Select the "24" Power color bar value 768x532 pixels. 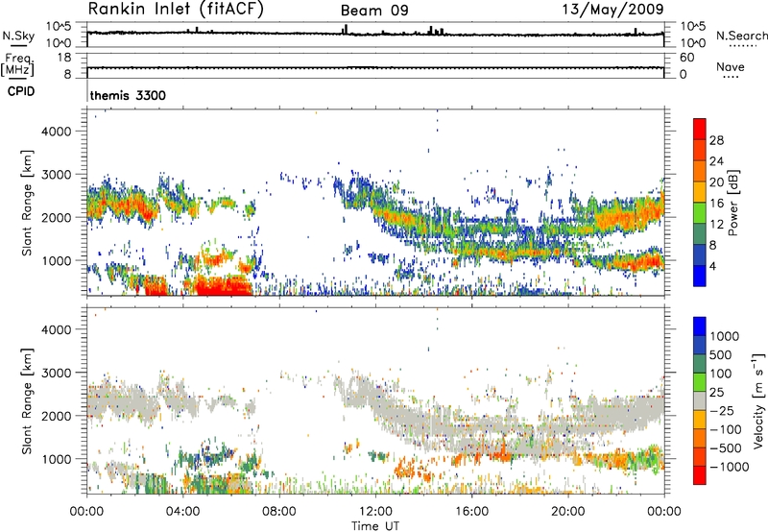[716, 161]
